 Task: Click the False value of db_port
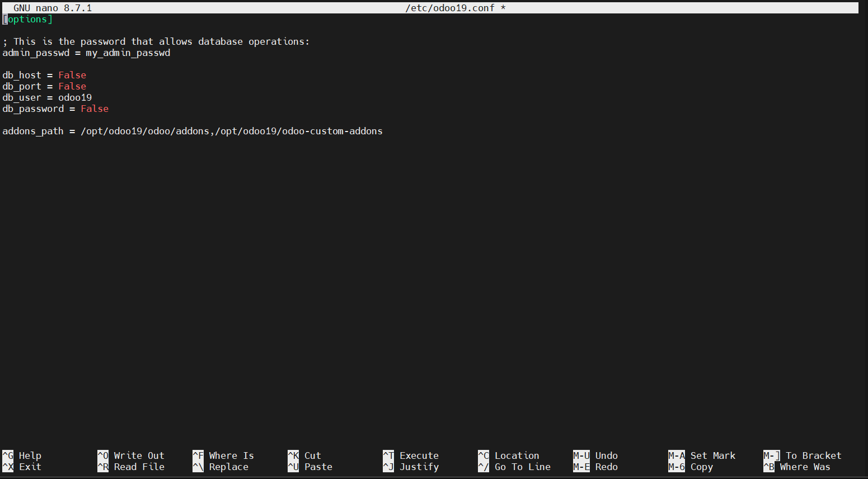tap(72, 86)
